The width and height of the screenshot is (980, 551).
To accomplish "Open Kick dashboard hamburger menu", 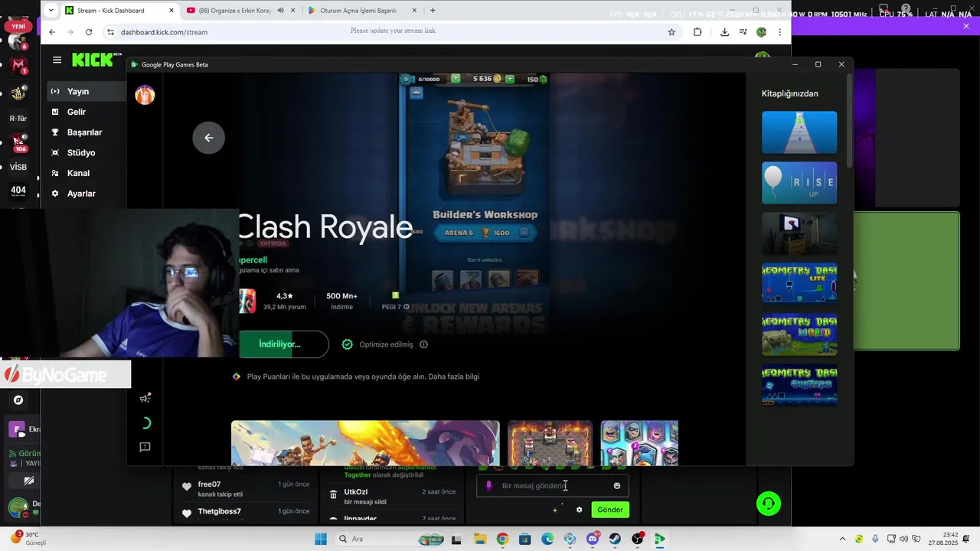I will click(57, 60).
